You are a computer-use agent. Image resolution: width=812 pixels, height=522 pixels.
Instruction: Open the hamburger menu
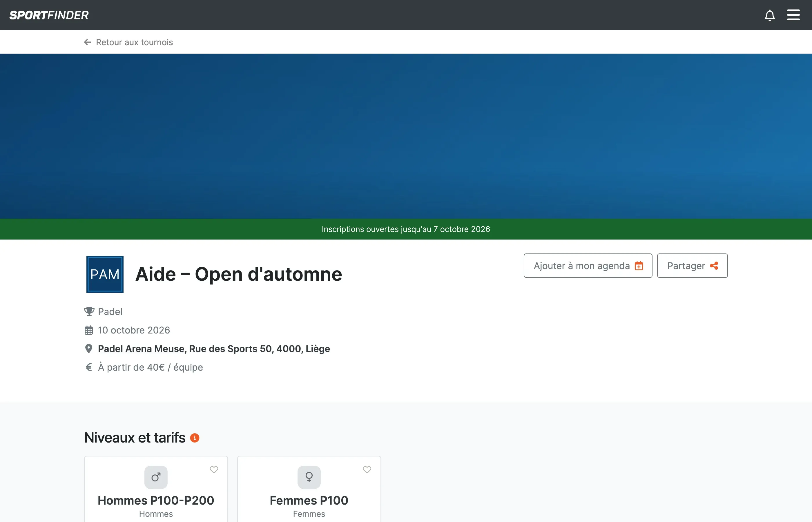793,15
